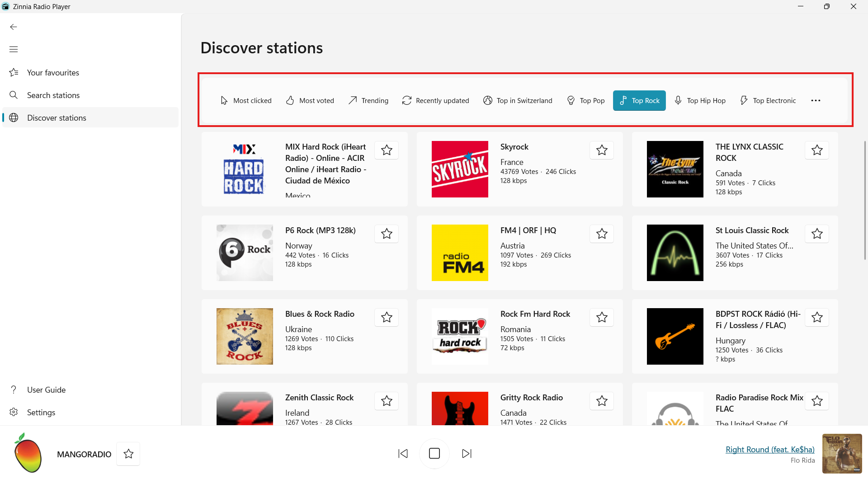868x488 pixels.
Task: Open the User Guide
Action: (90, 389)
